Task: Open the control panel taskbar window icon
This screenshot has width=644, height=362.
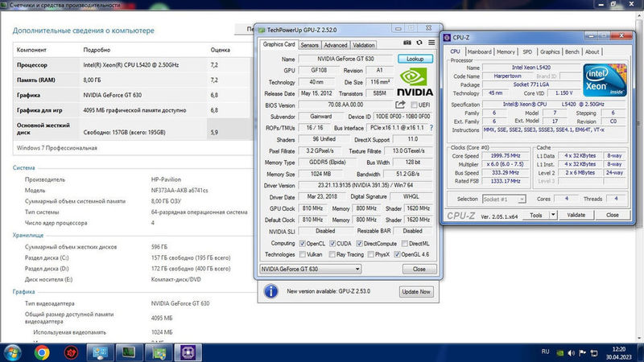Action: 100,353
